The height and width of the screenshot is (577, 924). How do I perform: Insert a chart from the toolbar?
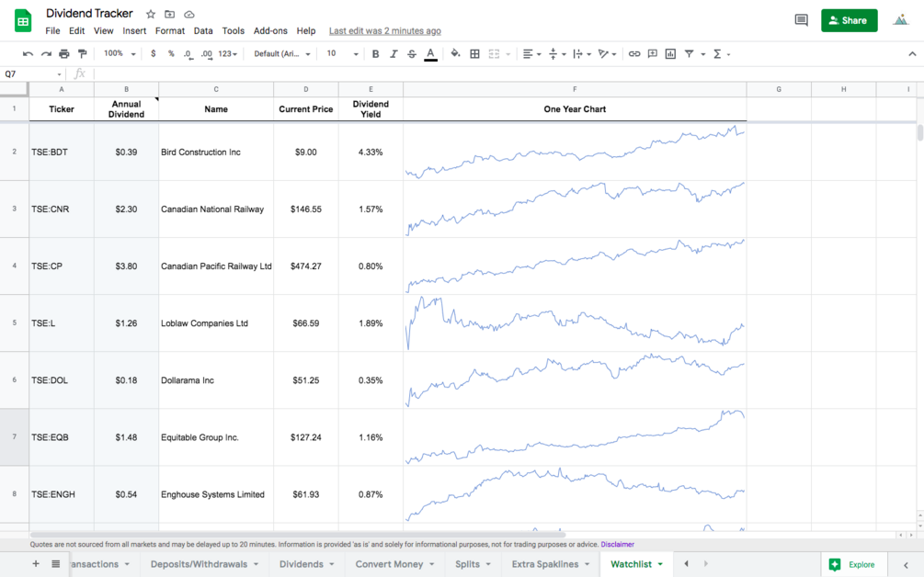670,54
